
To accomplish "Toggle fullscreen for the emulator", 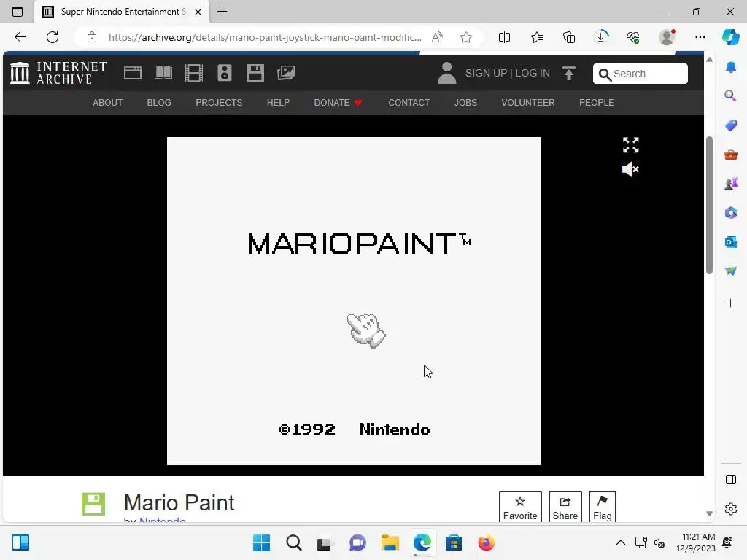I will [x=631, y=145].
